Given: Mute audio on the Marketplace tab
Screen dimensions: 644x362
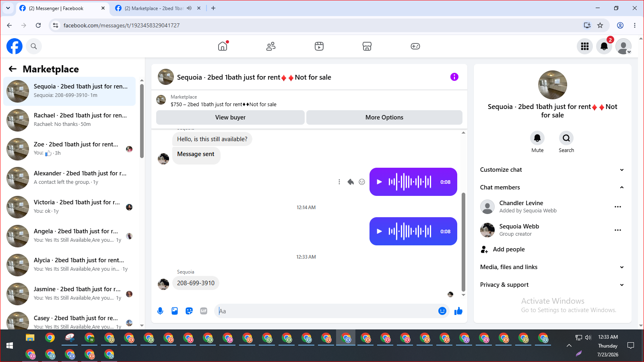Looking at the screenshot, I should (x=189, y=8).
